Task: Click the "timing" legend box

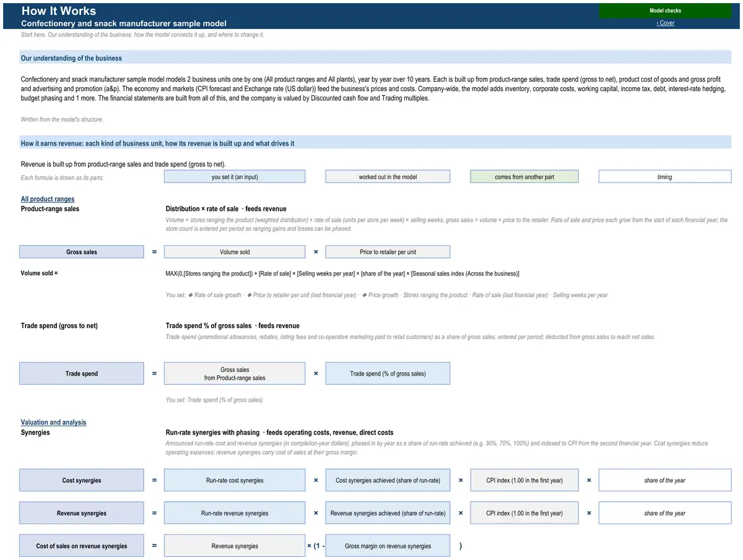Action: [665, 177]
